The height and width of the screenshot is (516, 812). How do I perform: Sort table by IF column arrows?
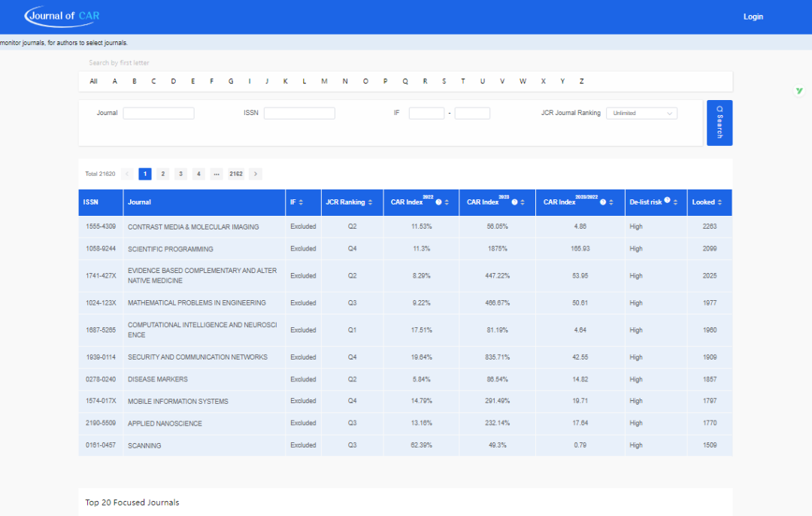coord(301,202)
